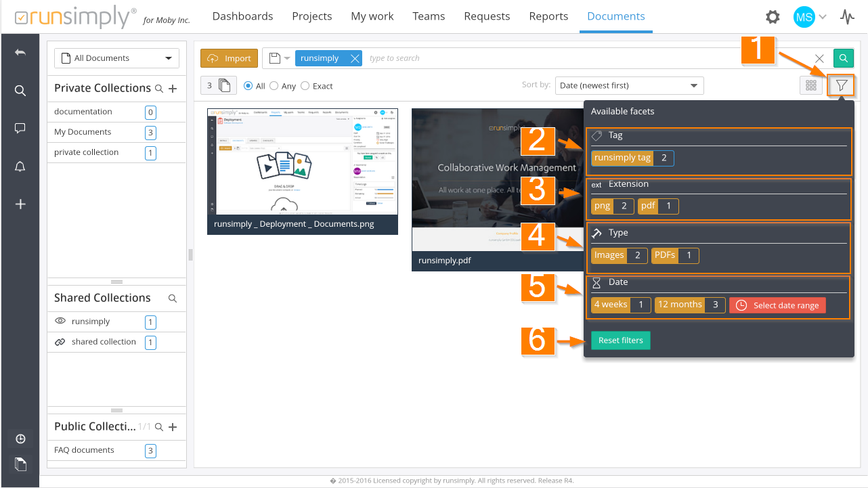Image resolution: width=868 pixels, height=488 pixels.
Task: Click the Reset filters button
Action: point(620,340)
